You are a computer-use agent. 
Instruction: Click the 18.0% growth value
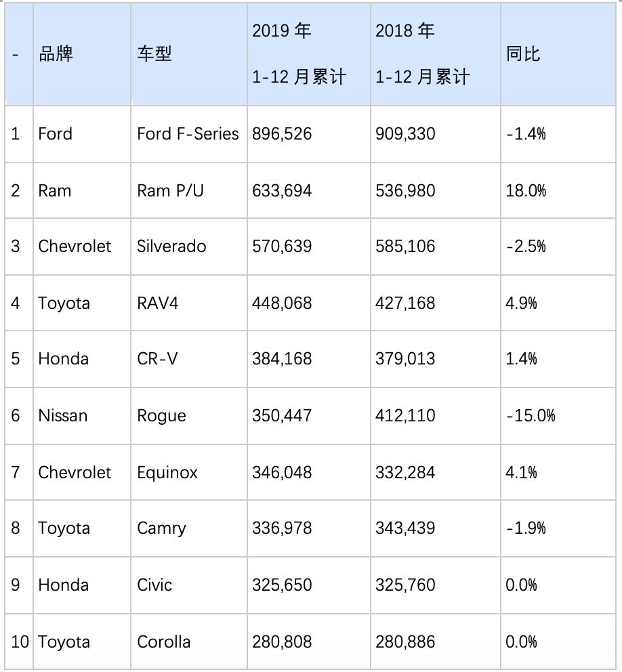click(x=526, y=190)
